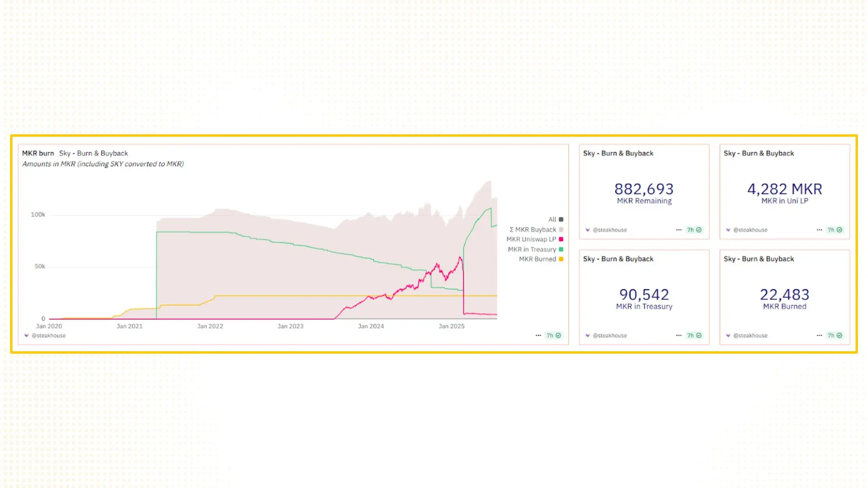The width and height of the screenshot is (868, 488).
Task: Open @steakhouse link on MKR in Treasury card
Action: pyautogui.click(x=609, y=335)
